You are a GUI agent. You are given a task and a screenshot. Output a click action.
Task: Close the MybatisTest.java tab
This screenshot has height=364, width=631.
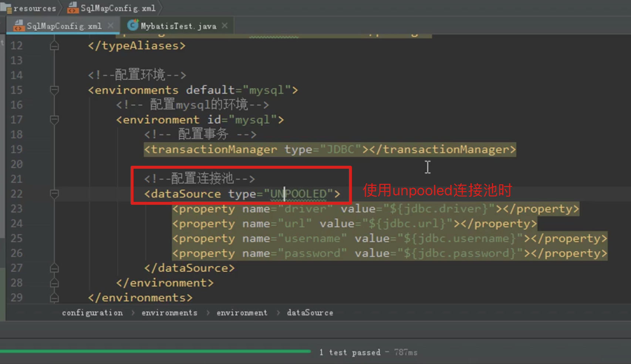pyautogui.click(x=225, y=26)
